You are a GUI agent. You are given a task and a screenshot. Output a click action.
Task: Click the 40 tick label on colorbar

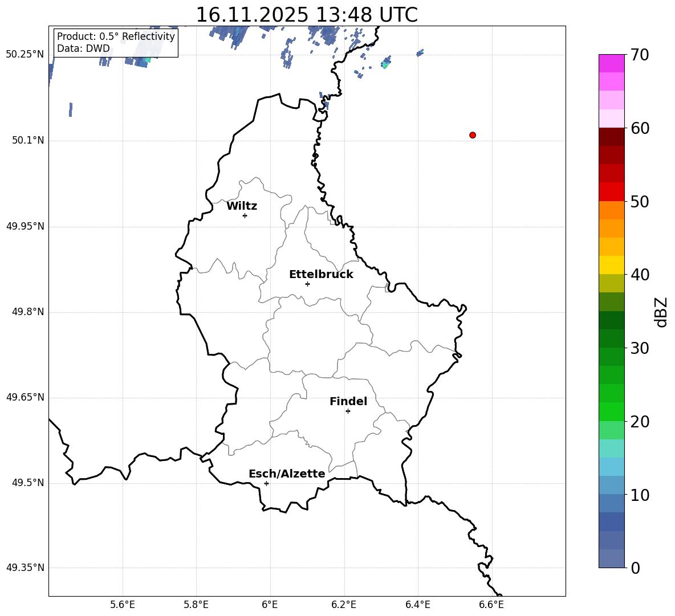click(640, 275)
